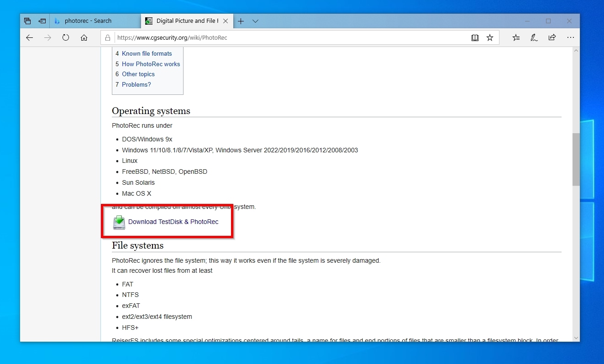Go to Other topics section
604x364 pixels.
pos(138,74)
